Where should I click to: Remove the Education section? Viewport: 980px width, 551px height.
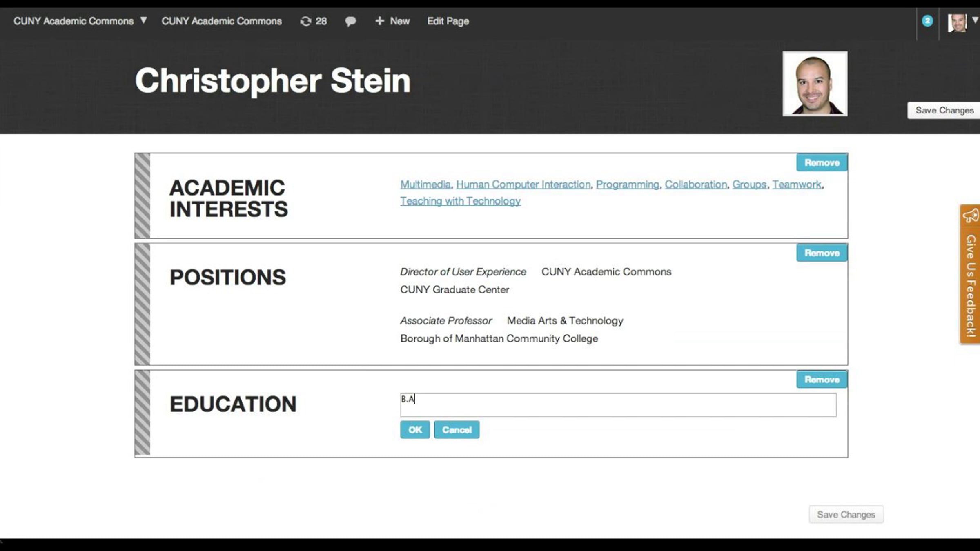(822, 380)
